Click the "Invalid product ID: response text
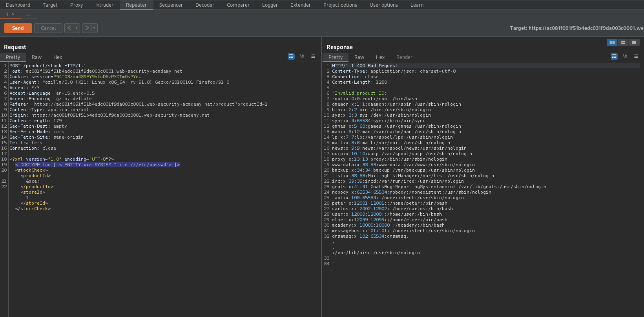 pos(359,93)
